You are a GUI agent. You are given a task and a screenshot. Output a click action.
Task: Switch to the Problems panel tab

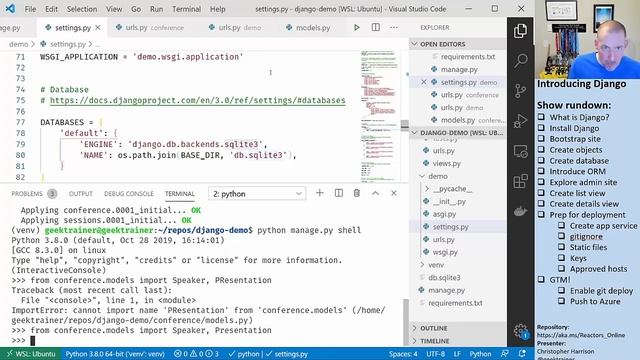33,193
